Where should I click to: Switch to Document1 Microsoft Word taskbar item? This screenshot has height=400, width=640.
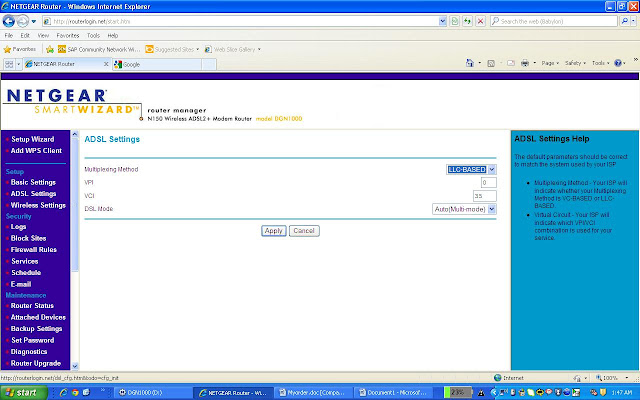coord(393,393)
